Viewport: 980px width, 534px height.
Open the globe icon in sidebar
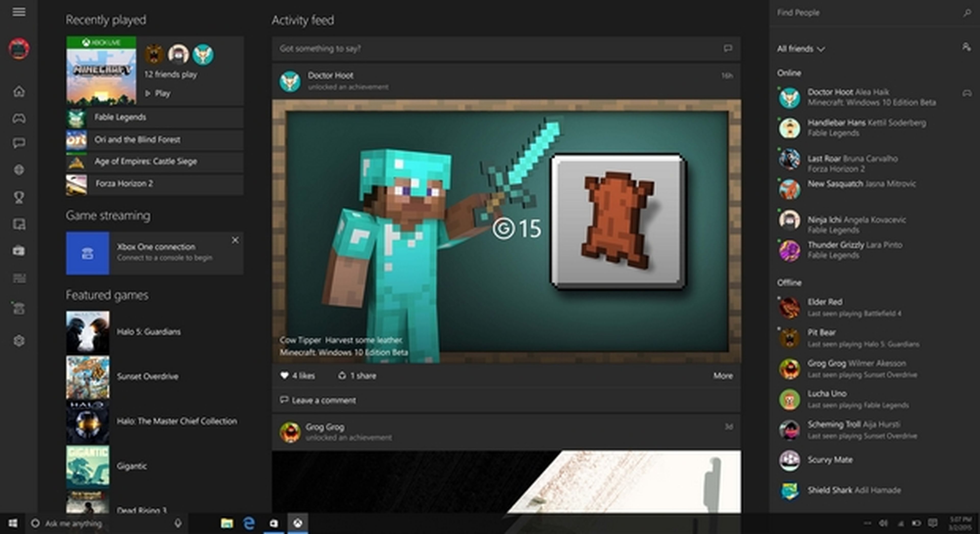(x=19, y=170)
